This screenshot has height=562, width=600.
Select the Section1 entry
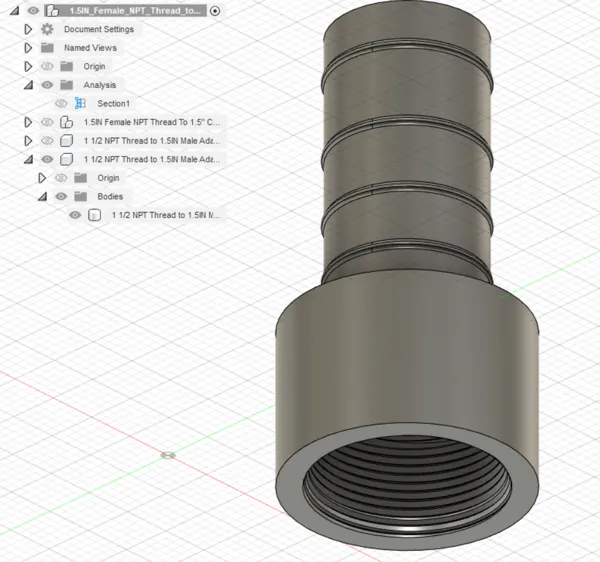click(x=114, y=103)
